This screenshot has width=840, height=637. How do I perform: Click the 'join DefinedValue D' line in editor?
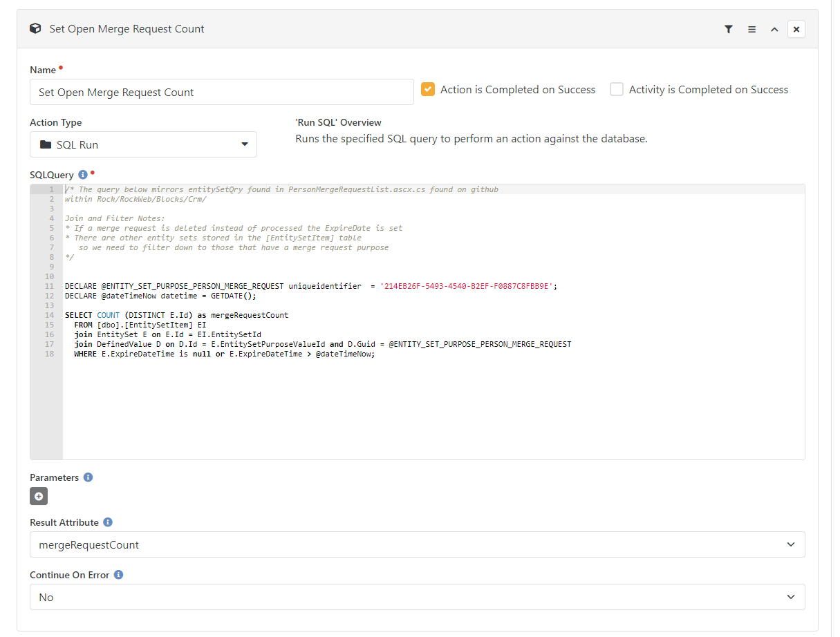pyautogui.click(x=323, y=344)
